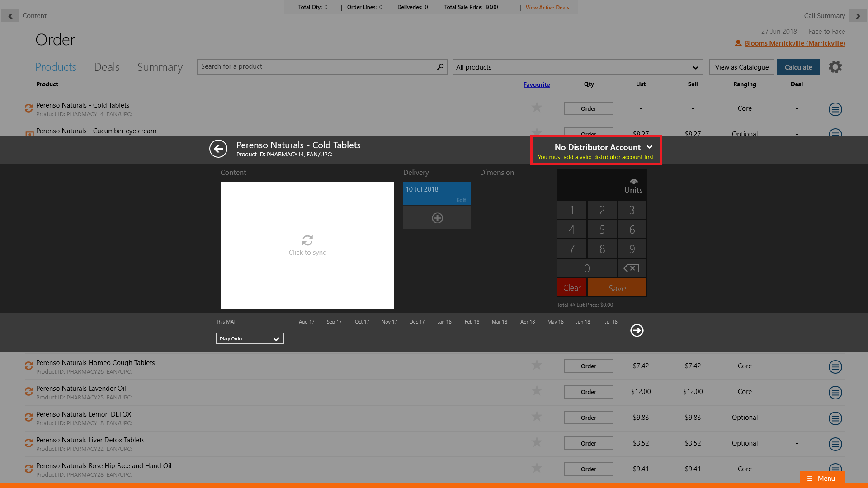Advance the sales history with the right arrow

pos(637,330)
